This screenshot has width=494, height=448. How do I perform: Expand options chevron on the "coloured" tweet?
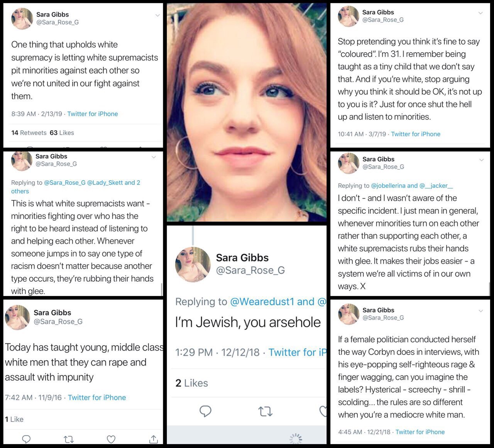point(480,13)
